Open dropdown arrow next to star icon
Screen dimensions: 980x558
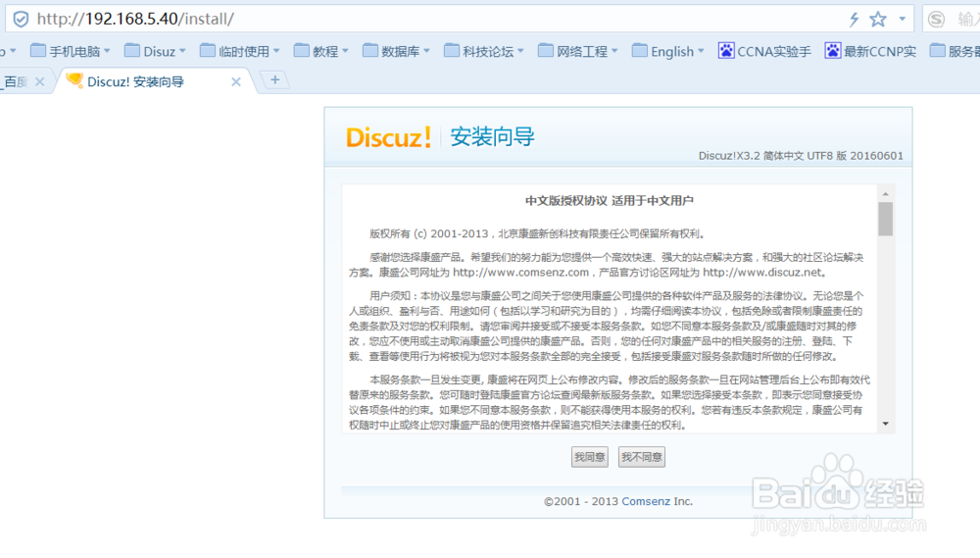coord(902,19)
